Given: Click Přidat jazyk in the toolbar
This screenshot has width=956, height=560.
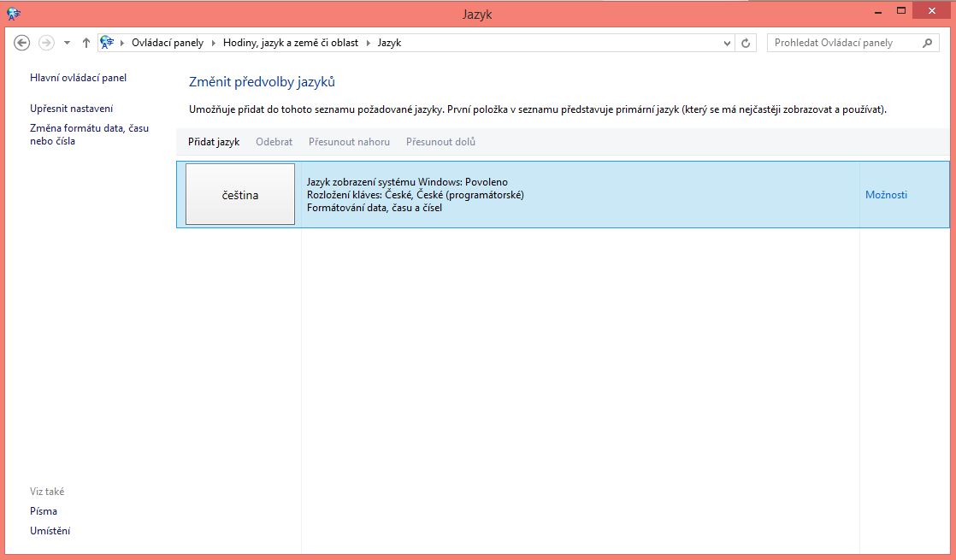Looking at the screenshot, I should coord(214,142).
